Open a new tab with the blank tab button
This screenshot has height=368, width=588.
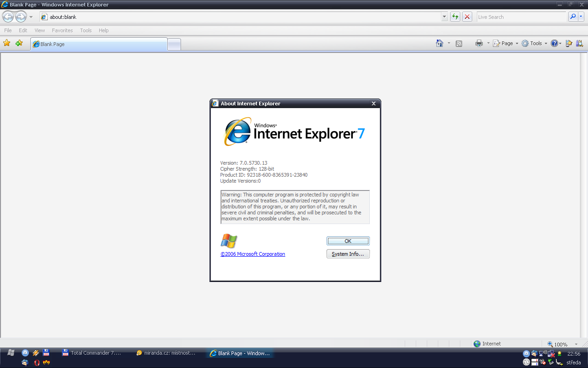pyautogui.click(x=174, y=45)
